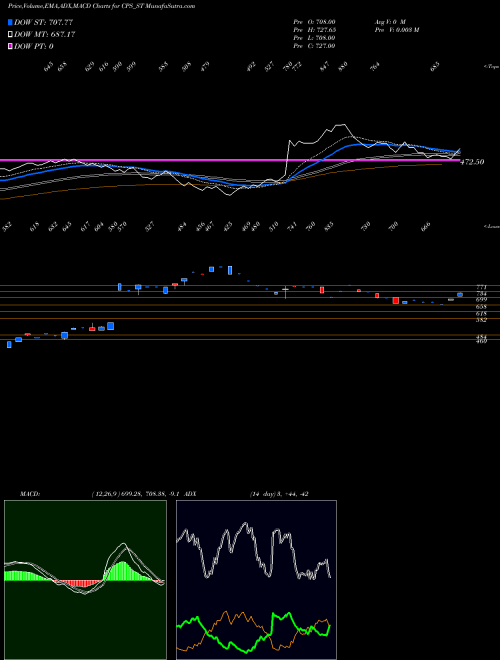The width and height of the screenshot is (500, 660).
Task: Click the 527 low-value label
Action: tap(150, 227)
